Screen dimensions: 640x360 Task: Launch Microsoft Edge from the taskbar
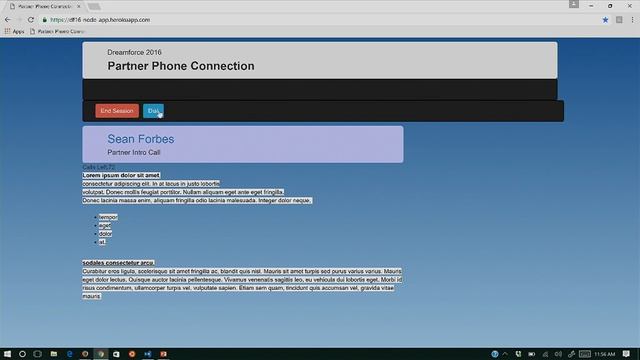tap(69, 354)
